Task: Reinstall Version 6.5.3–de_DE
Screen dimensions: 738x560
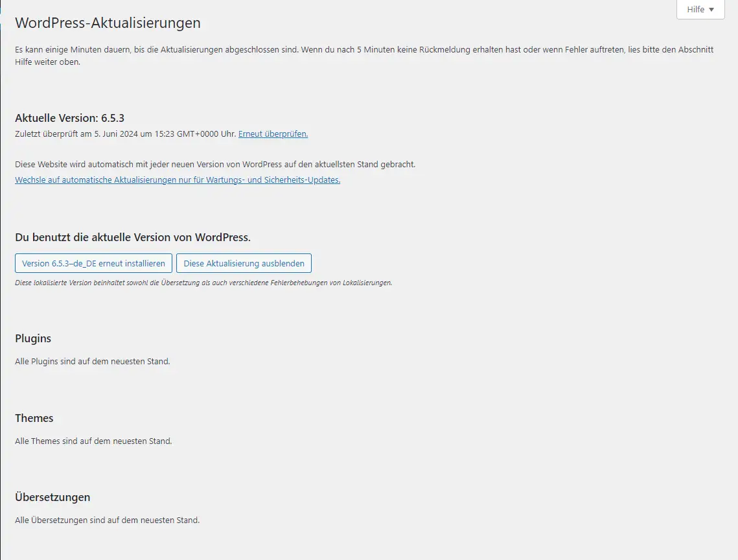Action: tap(94, 263)
